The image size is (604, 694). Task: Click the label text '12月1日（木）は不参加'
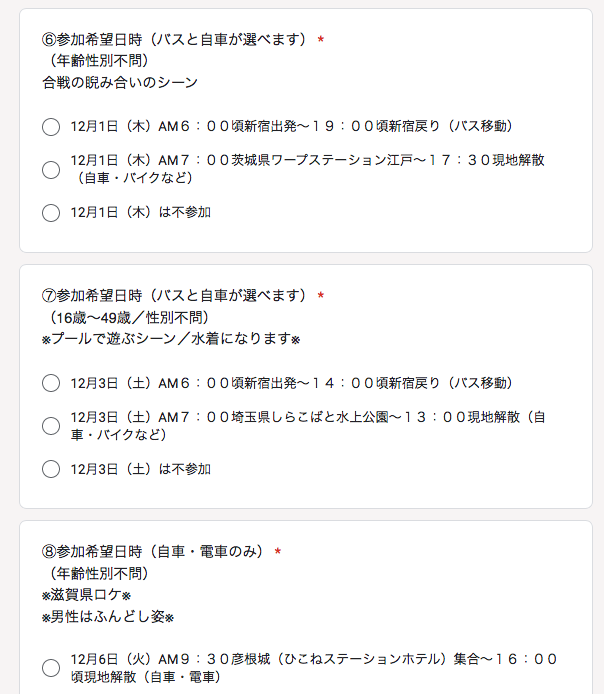(140, 212)
